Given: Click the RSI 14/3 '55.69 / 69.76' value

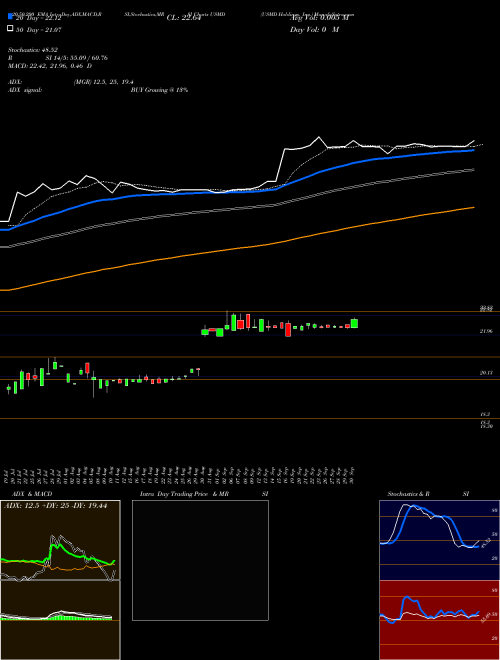Looking at the screenshot, I should (x=88, y=58).
